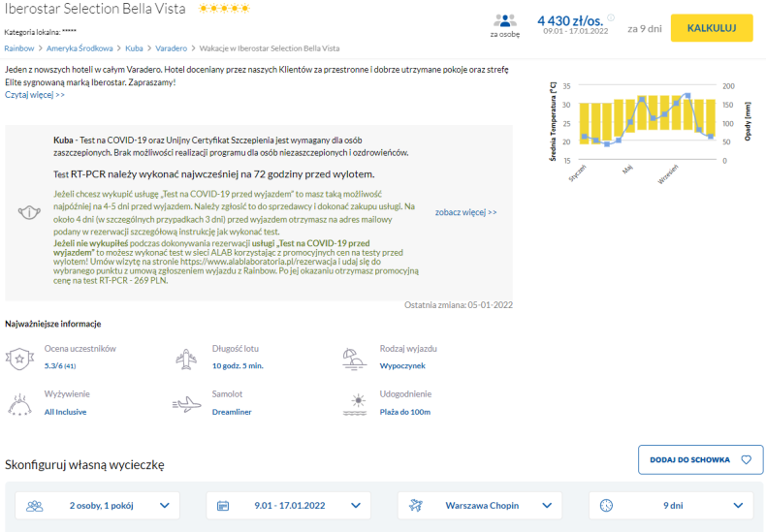Image resolution: width=766 pixels, height=532 pixels.
Task: Click the 'za osobę' people icon
Action: (x=505, y=21)
